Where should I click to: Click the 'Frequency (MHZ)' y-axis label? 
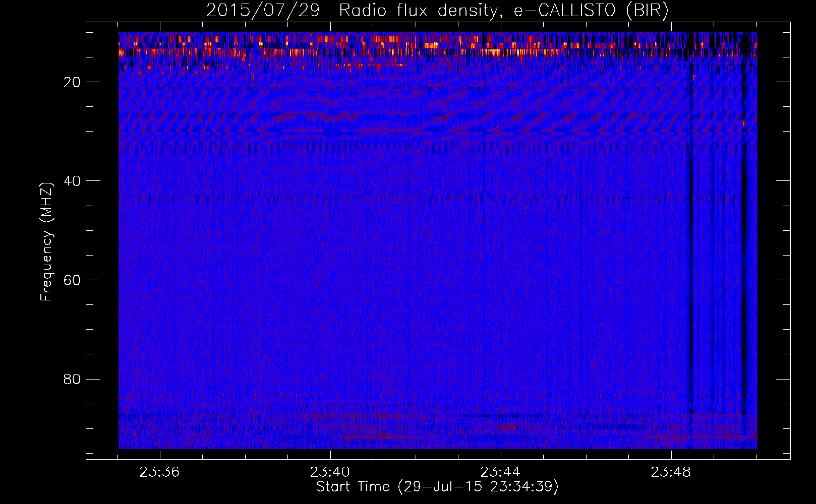click(x=46, y=241)
